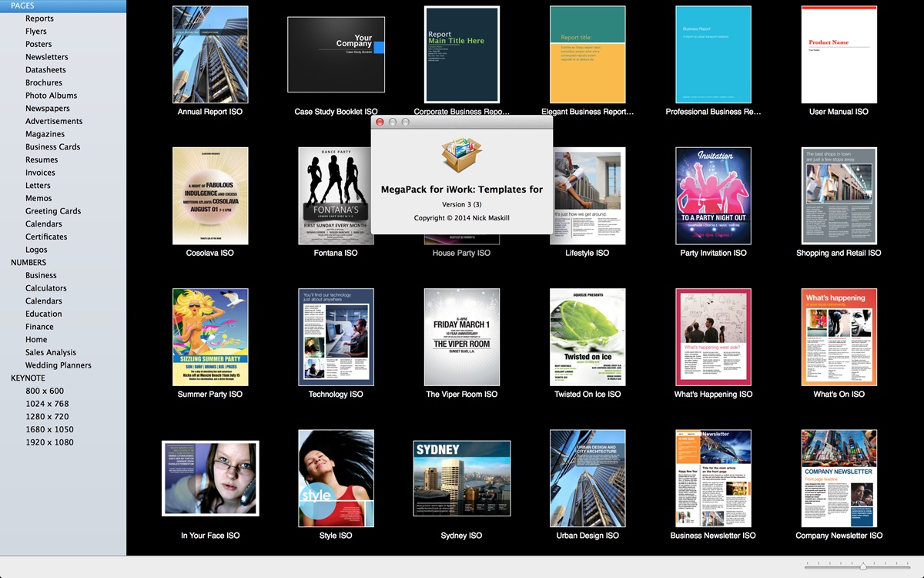Image resolution: width=924 pixels, height=578 pixels.
Task: Open the Business Newsletter ISO thumbnail
Action: pos(713,479)
